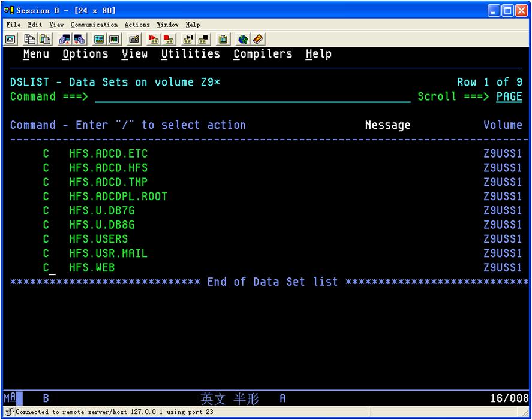Viewport: 532px width, 420px height.
Task: Select Options in the ISPF action bar
Action: 86,54
